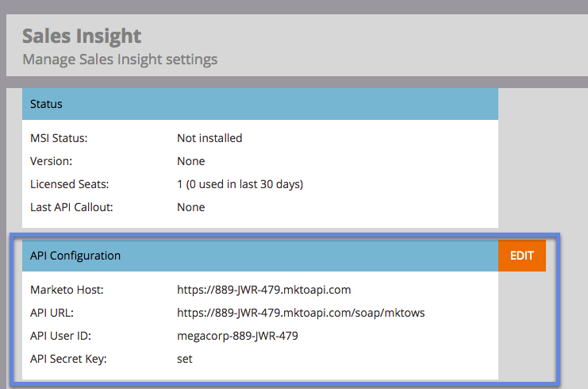Select the soap/mktows API URL value
This screenshot has width=588, height=389.
301,313
